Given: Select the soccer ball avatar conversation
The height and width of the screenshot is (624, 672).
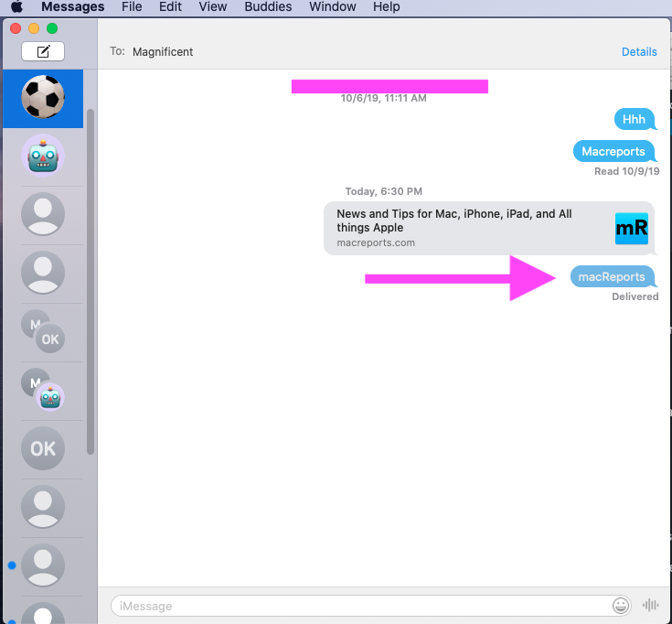Looking at the screenshot, I should [43, 97].
